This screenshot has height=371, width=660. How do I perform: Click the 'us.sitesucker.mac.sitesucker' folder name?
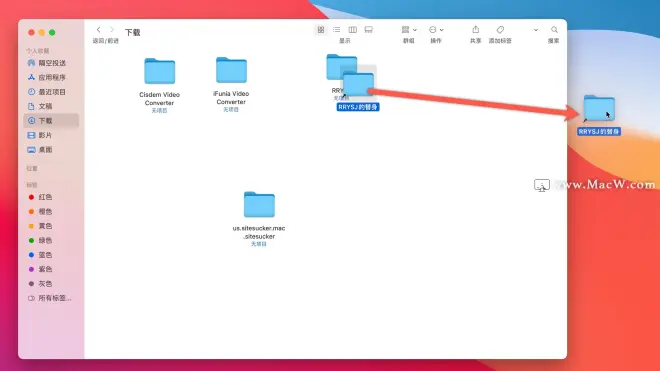[259, 232]
